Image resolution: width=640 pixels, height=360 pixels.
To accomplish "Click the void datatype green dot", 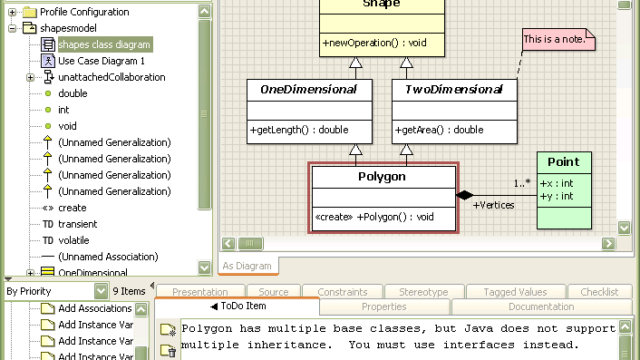I will [x=48, y=126].
